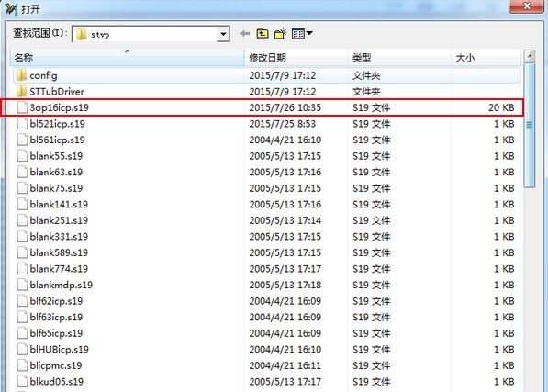Select the blf62icp.s19 file icon
Screen dimensions: 548x392
[22, 301]
